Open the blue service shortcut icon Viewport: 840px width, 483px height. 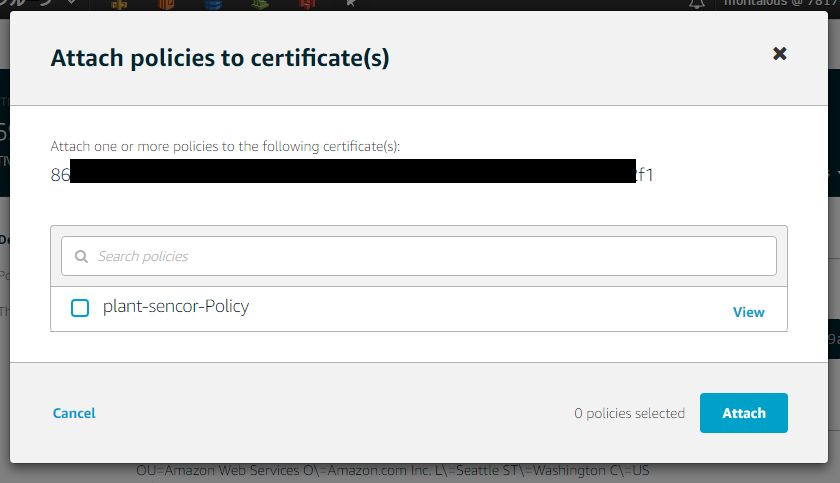(213, 4)
